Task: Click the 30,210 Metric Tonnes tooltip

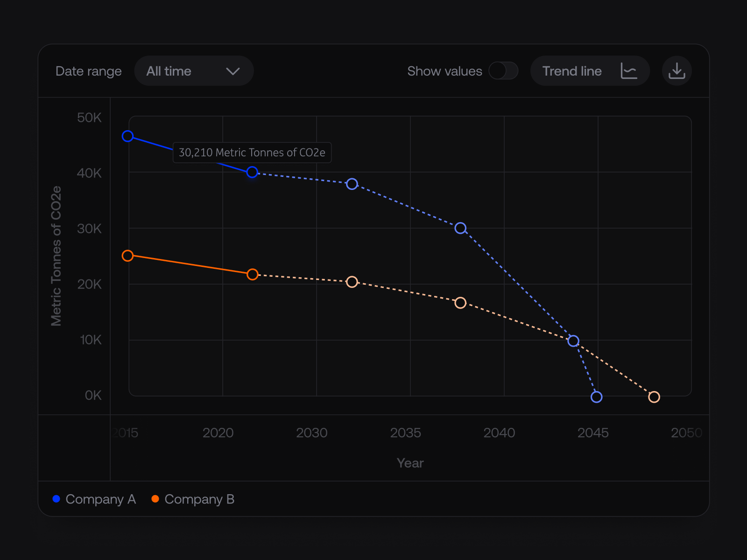Action: click(x=252, y=153)
